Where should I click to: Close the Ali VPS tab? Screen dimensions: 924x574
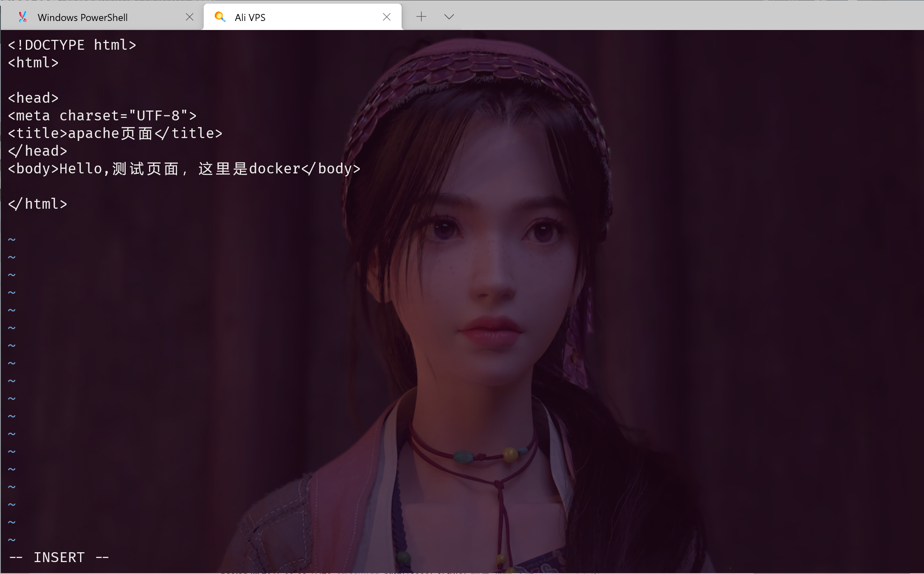[x=386, y=17]
